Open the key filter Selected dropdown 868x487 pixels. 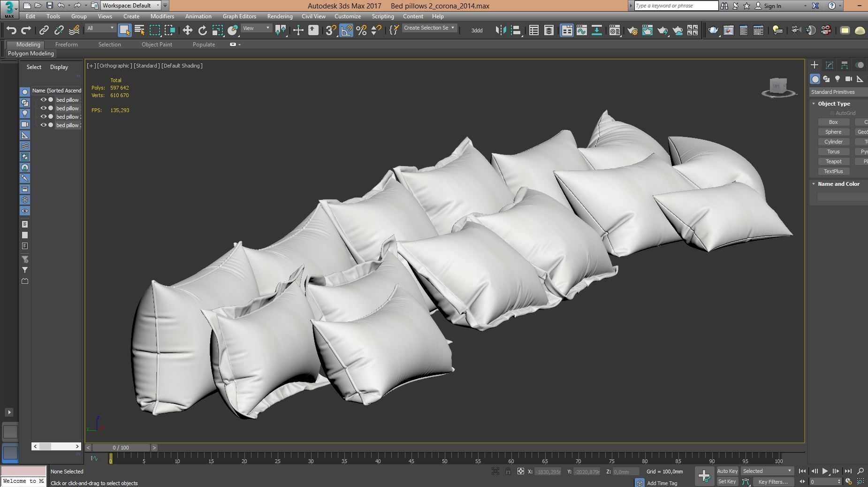click(x=767, y=471)
